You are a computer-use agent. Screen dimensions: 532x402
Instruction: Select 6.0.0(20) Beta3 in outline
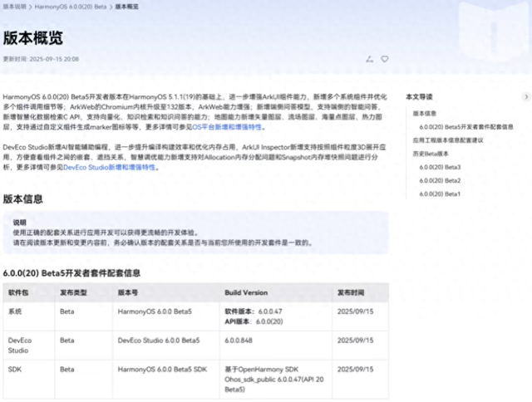coord(440,167)
